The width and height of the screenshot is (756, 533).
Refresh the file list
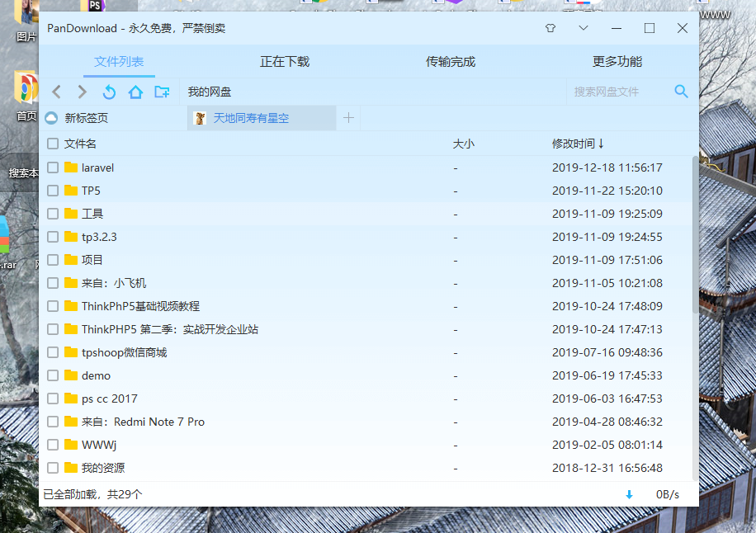tap(110, 92)
